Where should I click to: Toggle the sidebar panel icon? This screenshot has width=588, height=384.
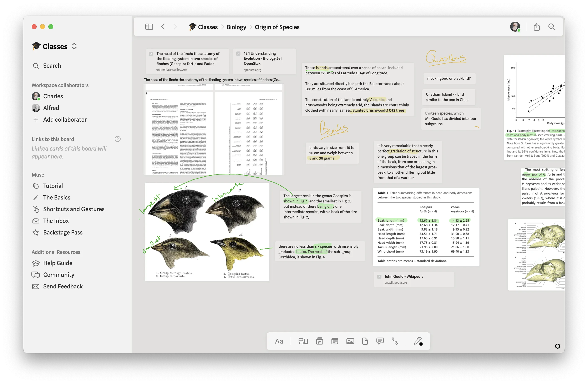pyautogui.click(x=149, y=27)
